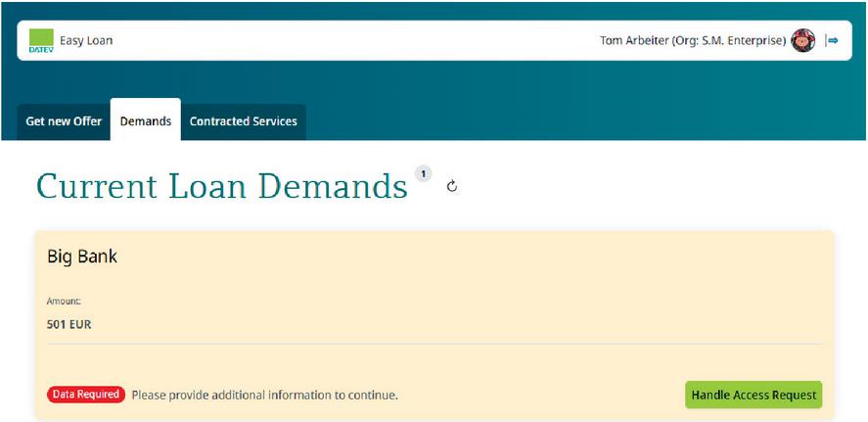The width and height of the screenshot is (868, 422).
Task: Refresh the loan demands list
Action: 452,186
